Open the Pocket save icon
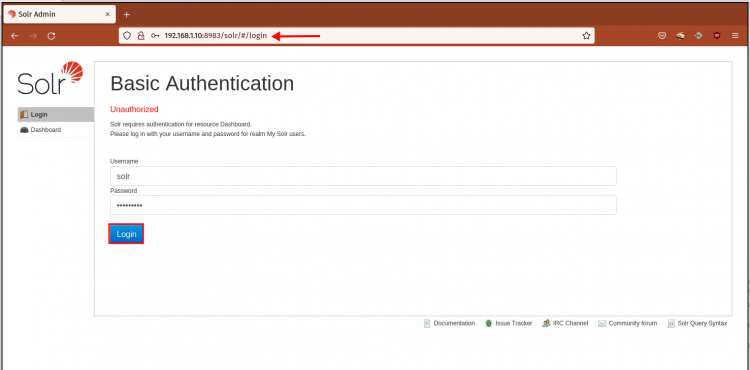The width and height of the screenshot is (750, 370). point(662,35)
